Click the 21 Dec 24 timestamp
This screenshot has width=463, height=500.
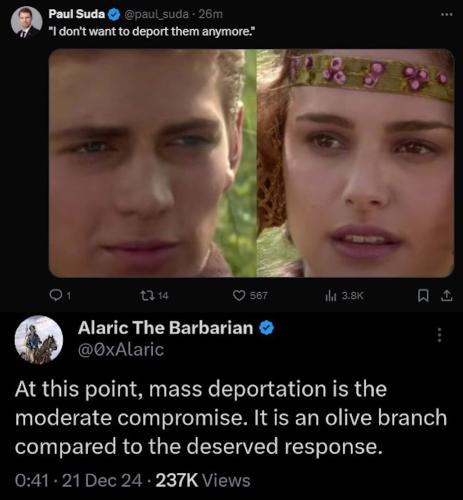(102, 480)
